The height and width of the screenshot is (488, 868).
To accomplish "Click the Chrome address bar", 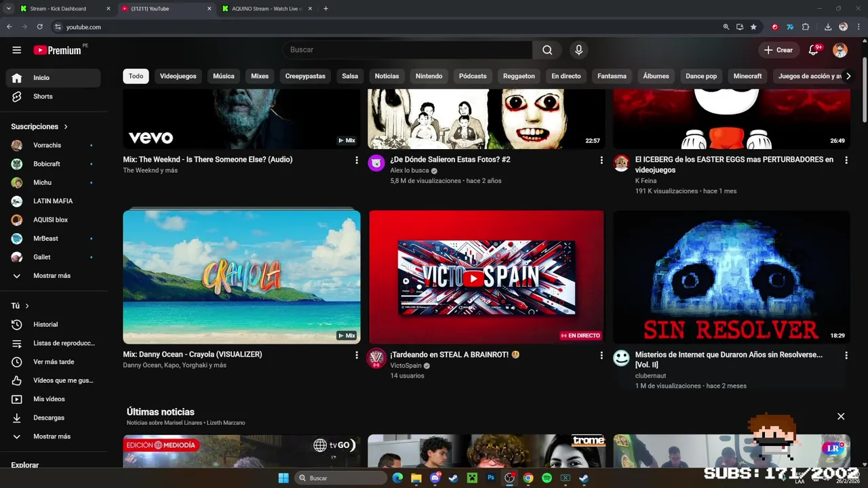I will [387, 27].
